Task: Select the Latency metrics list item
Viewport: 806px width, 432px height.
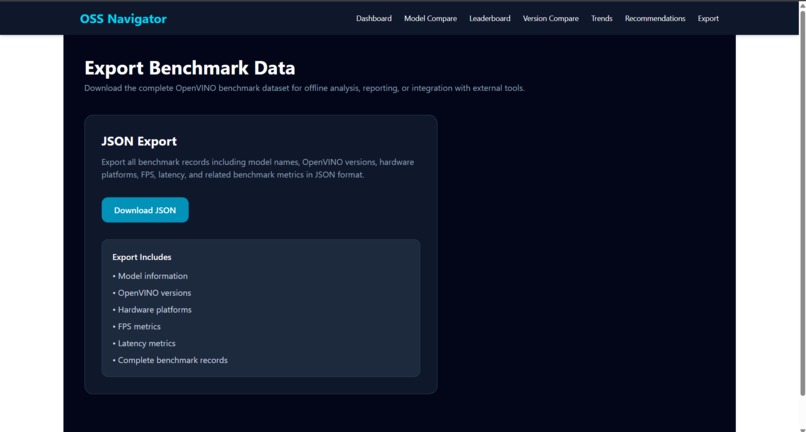Action: click(144, 344)
